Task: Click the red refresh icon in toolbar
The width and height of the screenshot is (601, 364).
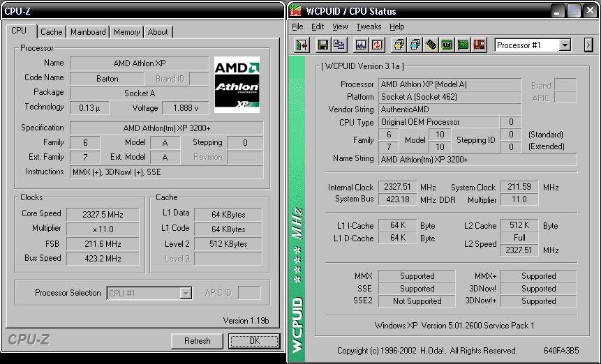Action: [377, 45]
